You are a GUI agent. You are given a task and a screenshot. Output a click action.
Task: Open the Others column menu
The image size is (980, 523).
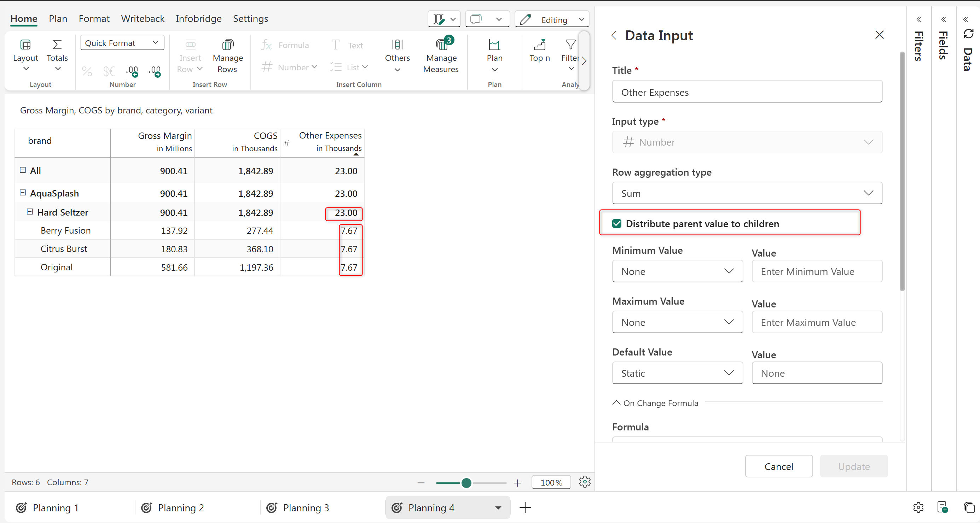point(397,56)
